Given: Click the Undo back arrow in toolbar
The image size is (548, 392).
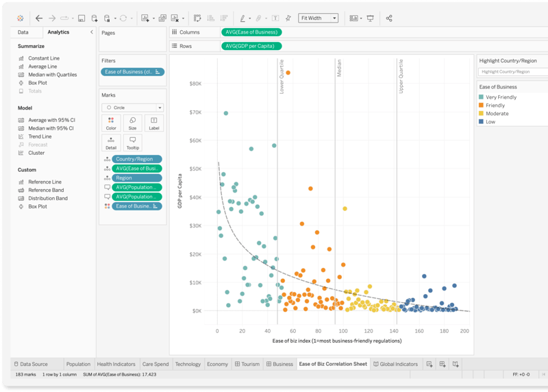Looking at the screenshot, I should click(x=39, y=19).
